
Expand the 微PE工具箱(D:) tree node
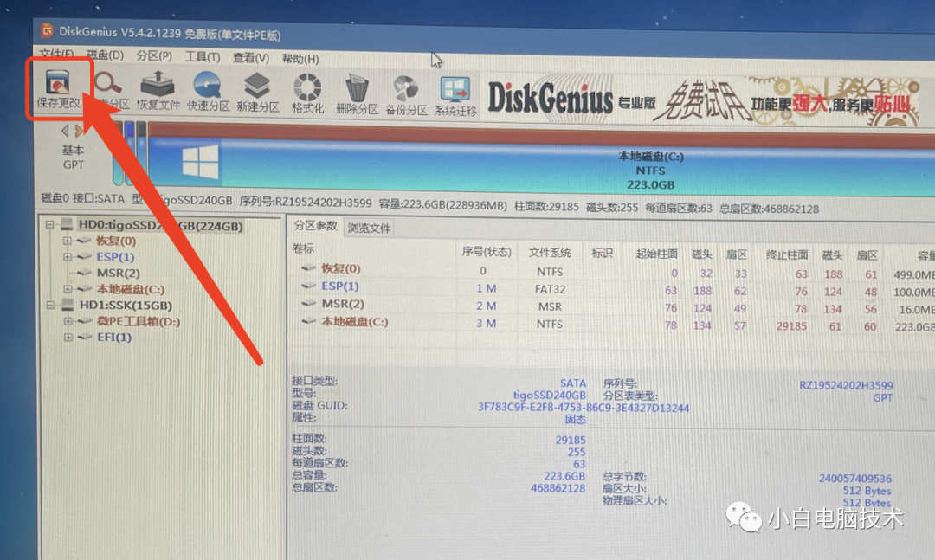pyautogui.click(x=68, y=321)
